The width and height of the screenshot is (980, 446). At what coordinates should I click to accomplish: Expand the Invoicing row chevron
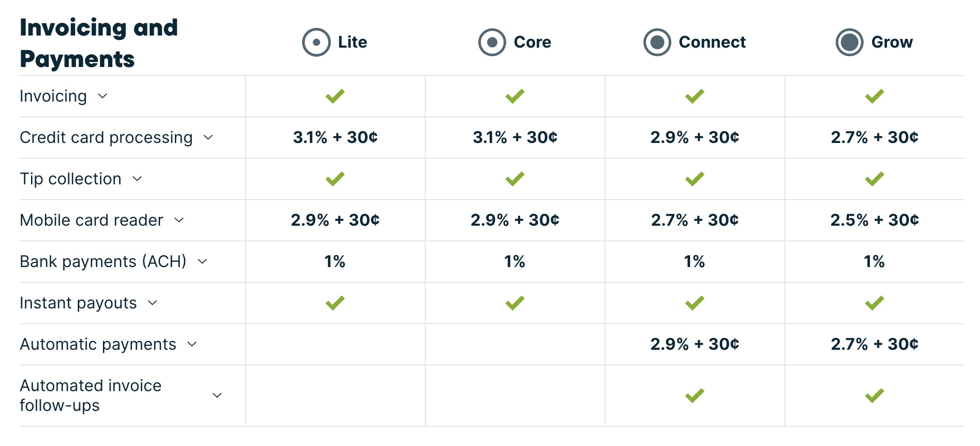[x=102, y=96]
